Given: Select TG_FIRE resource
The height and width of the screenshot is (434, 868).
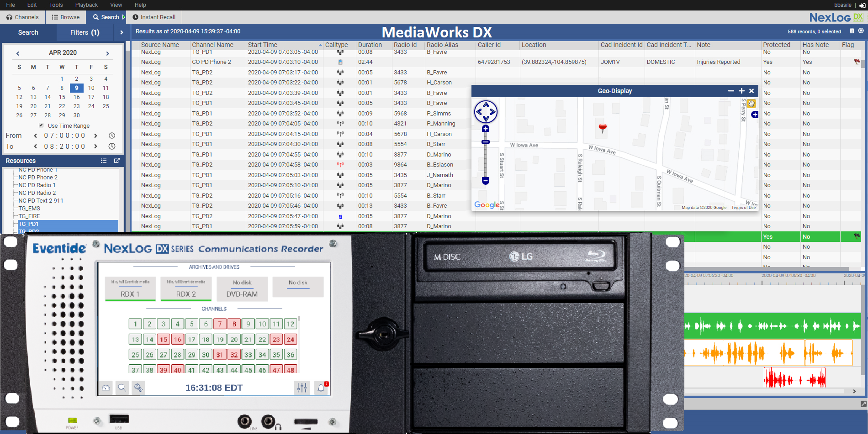Looking at the screenshot, I should pyautogui.click(x=29, y=216).
